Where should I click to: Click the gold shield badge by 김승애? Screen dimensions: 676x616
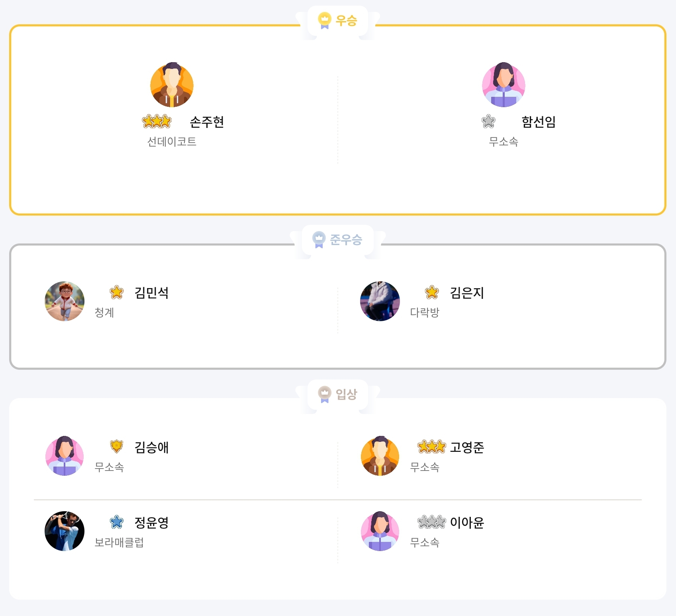pos(117,447)
